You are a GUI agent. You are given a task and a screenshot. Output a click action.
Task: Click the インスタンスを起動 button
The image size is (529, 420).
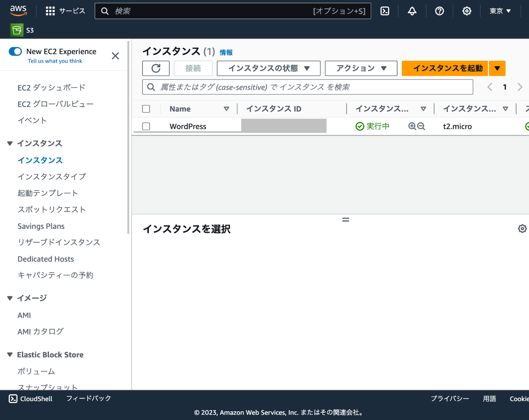tap(445, 68)
